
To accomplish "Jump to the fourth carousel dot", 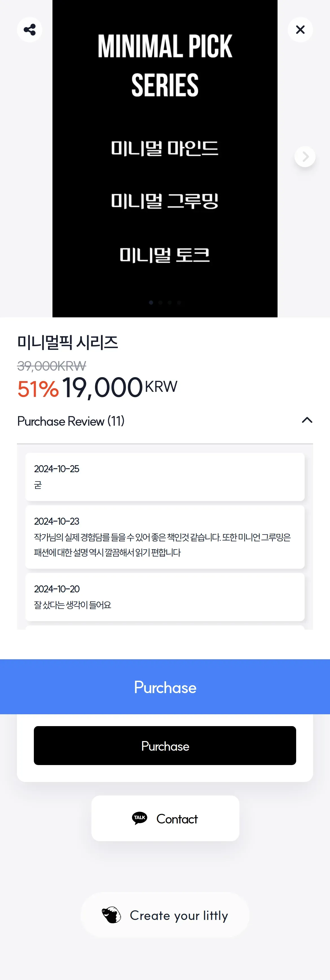I will 179,302.
